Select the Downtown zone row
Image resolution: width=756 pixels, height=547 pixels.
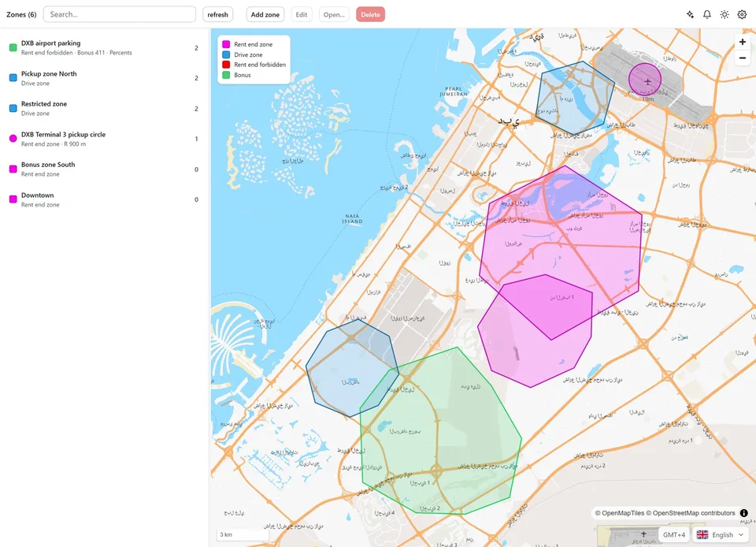(x=104, y=199)
